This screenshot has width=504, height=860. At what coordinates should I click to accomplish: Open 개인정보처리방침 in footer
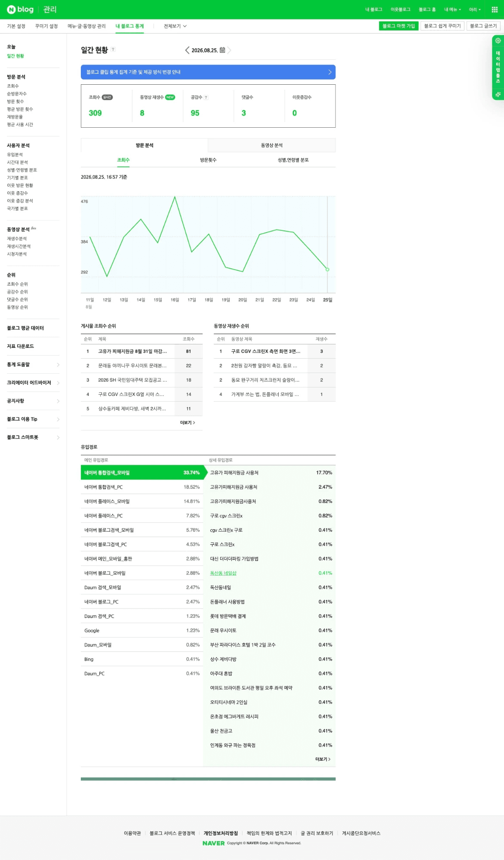tap(221, 833)
